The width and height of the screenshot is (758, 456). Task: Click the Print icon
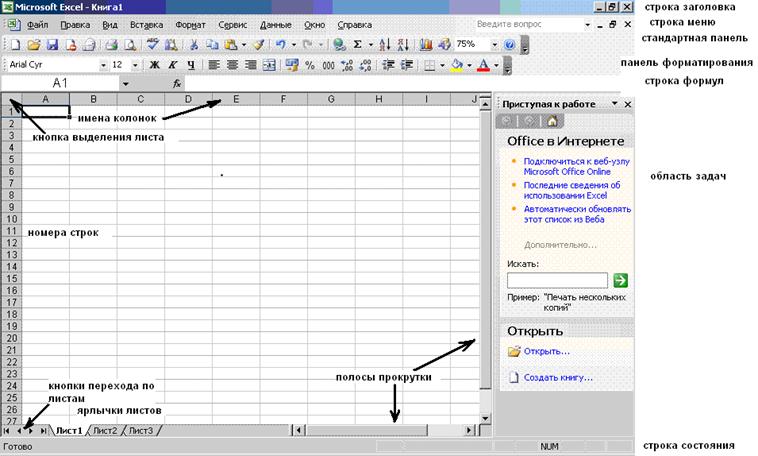[x=112, y=44]
